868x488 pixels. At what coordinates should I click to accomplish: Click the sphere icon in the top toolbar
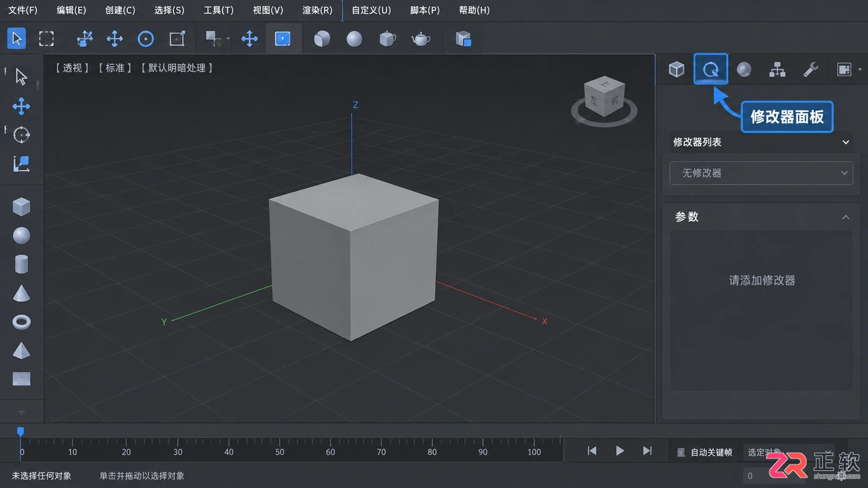point(354,39)
